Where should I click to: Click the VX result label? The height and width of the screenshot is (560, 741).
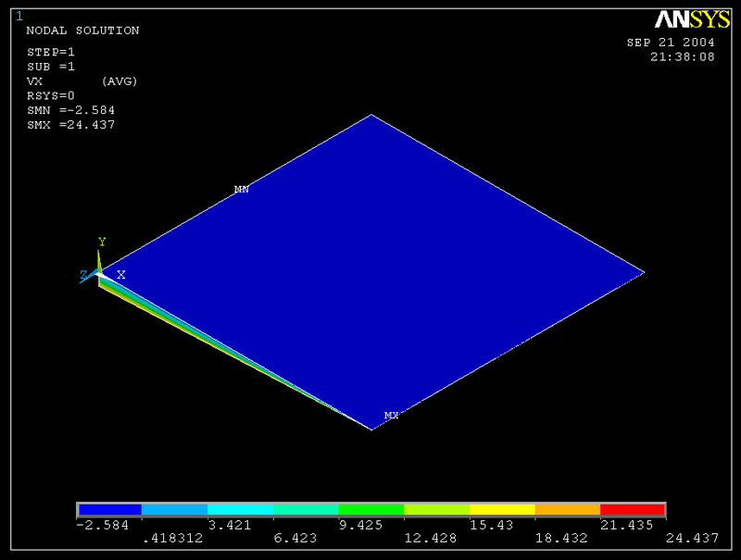click(x=34, y=81)
